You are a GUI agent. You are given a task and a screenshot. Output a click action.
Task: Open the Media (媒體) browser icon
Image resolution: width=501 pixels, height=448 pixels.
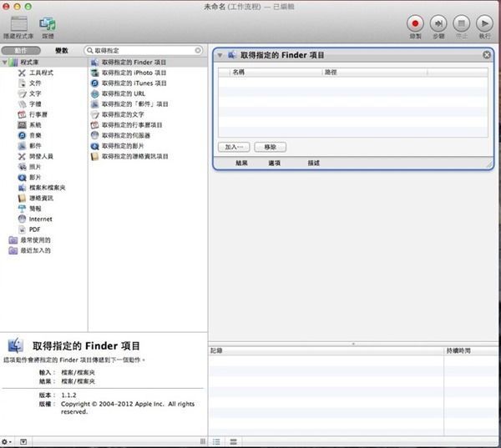48,24
